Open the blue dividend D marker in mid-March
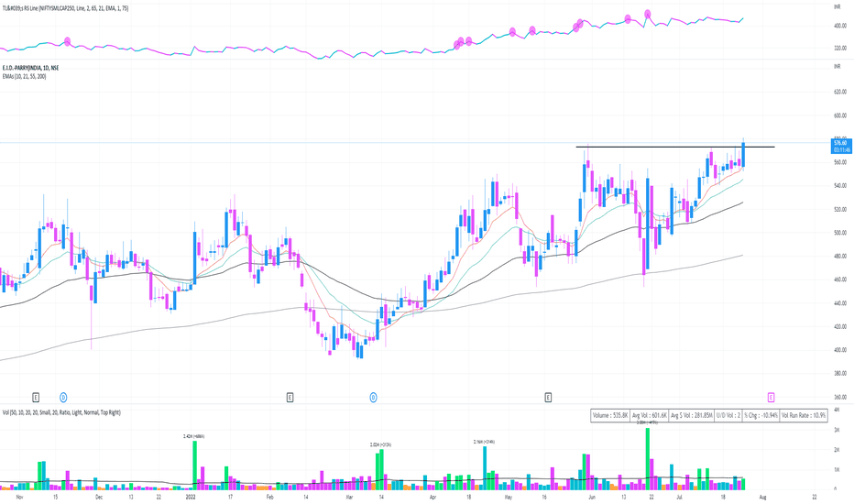 373,397
